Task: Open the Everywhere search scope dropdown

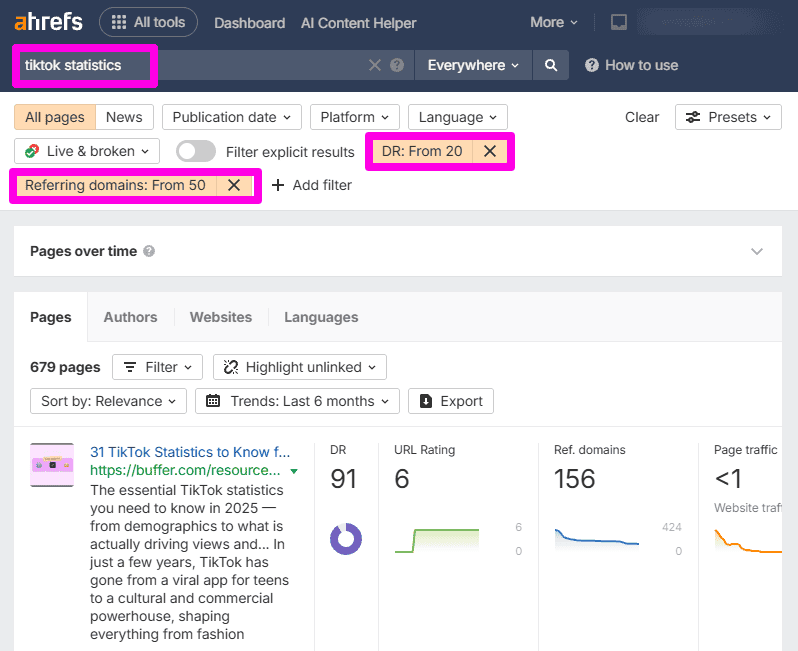Action: point(473,65)
